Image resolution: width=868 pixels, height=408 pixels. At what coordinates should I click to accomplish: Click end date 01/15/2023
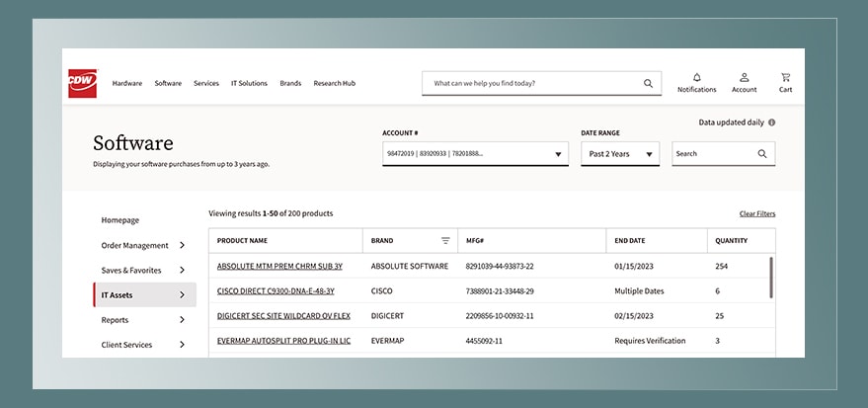tap(634, 267)
